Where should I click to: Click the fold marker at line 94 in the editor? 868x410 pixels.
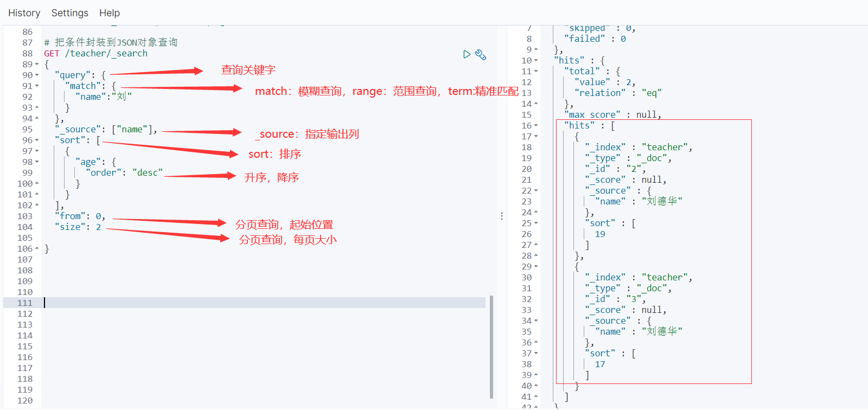[37, 118]
